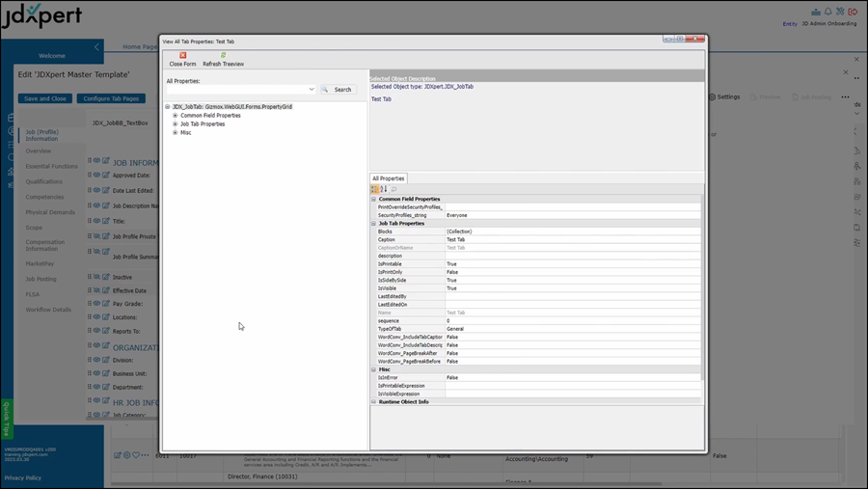868x490 pixels.
Task: Expand the Misc tree node
Action: click(x=176, y=133)
